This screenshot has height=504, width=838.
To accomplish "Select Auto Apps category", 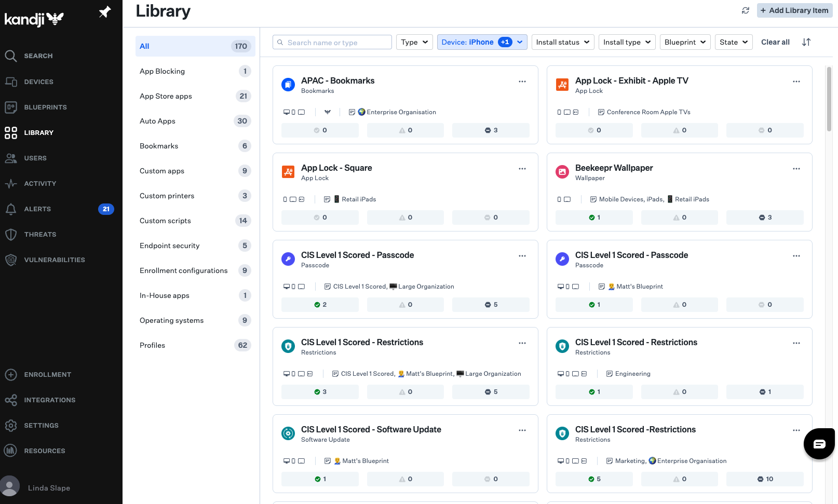I will [x=195, y=121].
